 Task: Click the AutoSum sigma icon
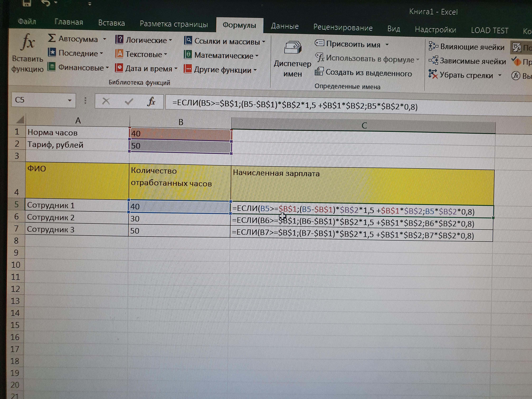(x=52, y=38)
